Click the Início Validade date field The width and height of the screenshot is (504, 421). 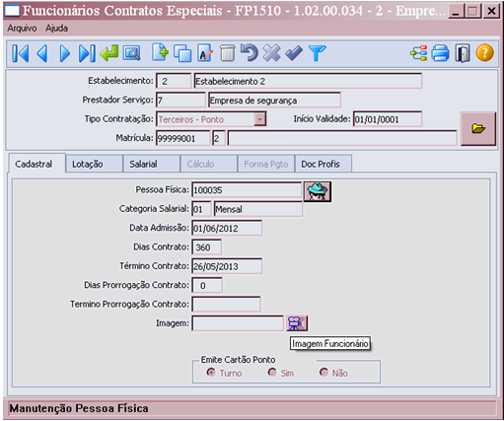(x=388, y=119)
